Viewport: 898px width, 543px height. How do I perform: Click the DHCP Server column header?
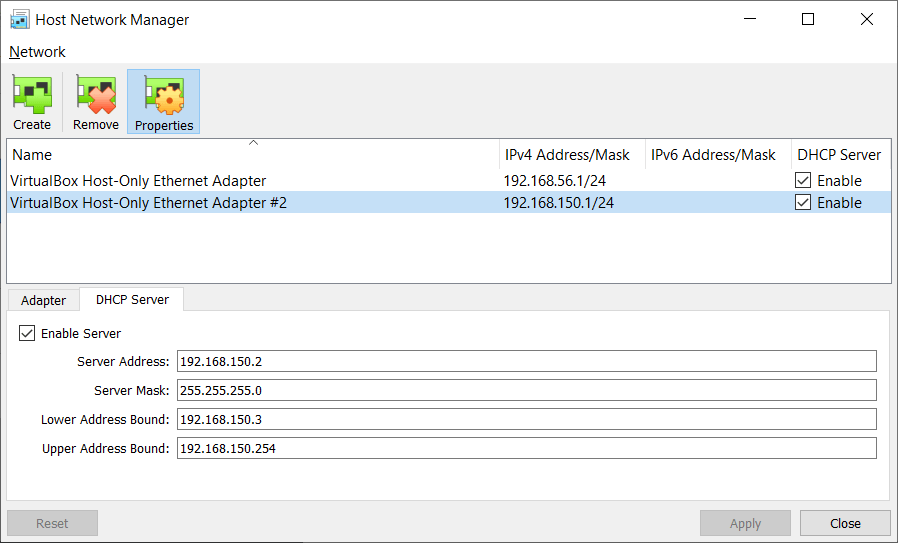[x=839, y=155]
